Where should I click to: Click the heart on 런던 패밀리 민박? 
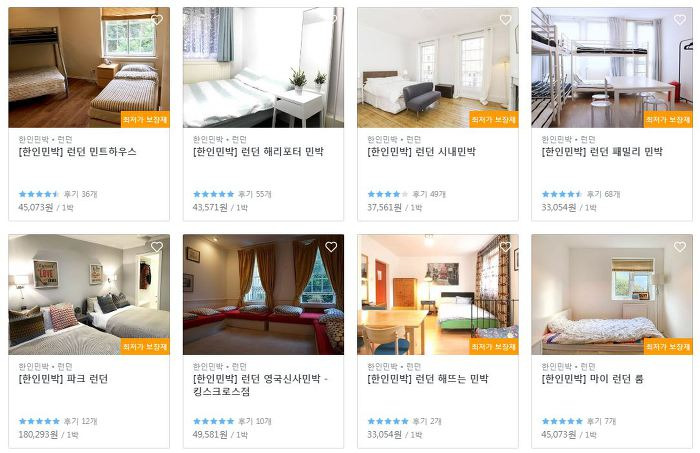point(679,20)
